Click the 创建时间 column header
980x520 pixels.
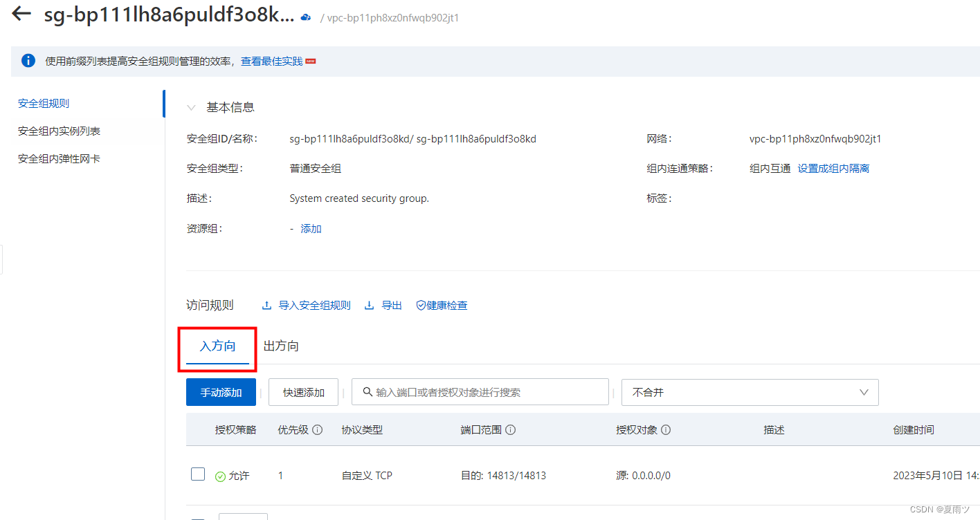(914, 429)
